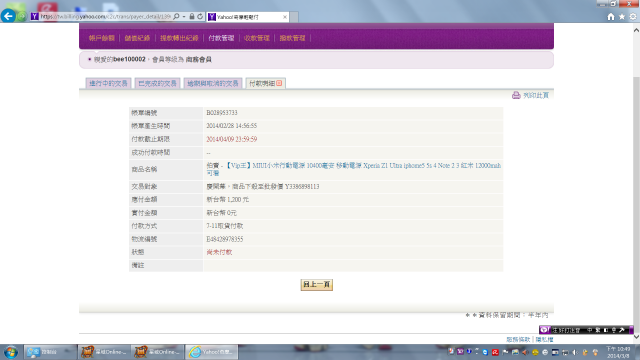The image size is (640, 360).
Task: Switch to Yahoo Internet Explorer taskbar item
Action: [x=211, y=352]
